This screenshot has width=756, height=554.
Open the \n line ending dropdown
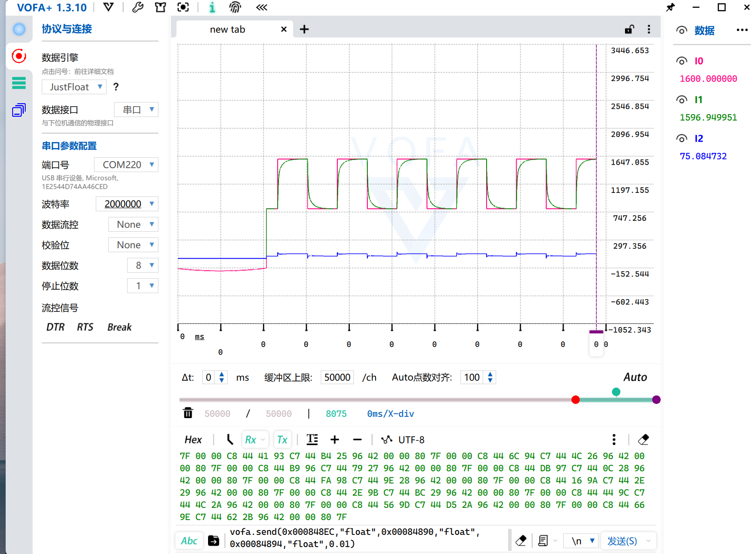click(x=581, y=541)
